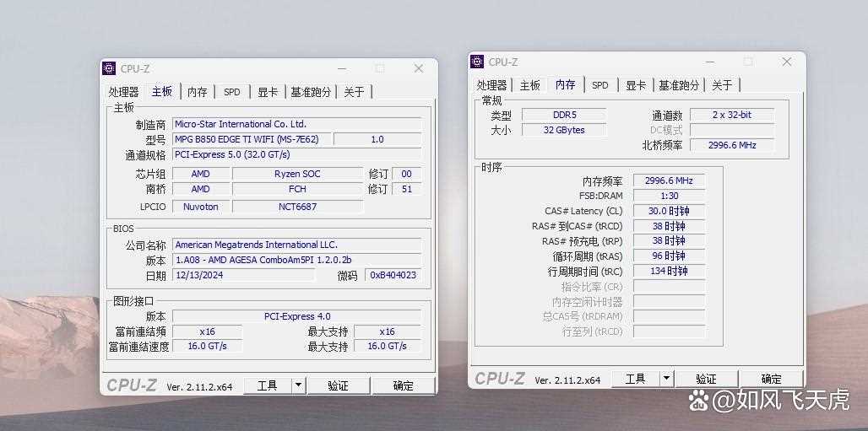Close the left CPU-Z window

419,68
